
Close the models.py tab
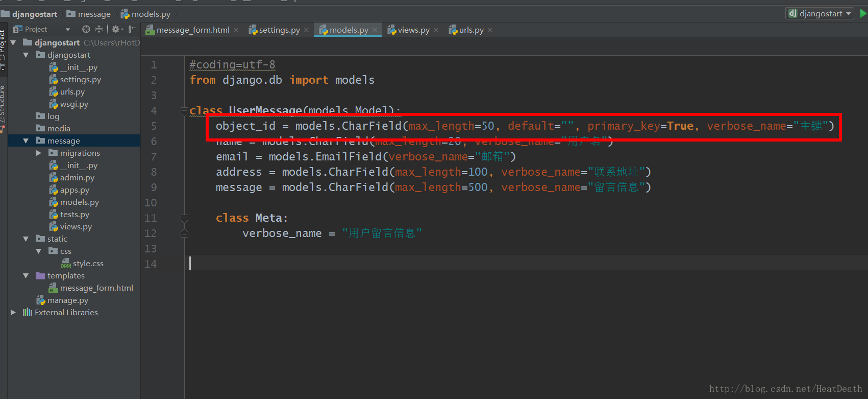pyautogui.click(x=375, y=30)
